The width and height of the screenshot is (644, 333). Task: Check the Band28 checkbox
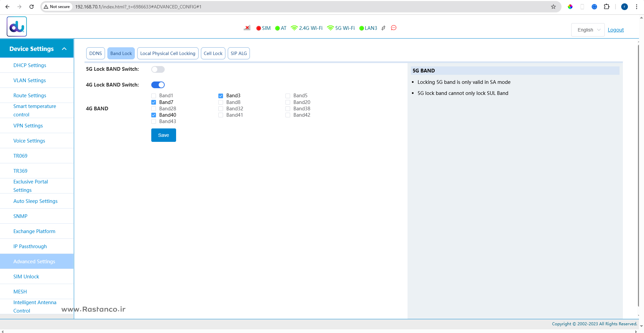click(154, 109)
